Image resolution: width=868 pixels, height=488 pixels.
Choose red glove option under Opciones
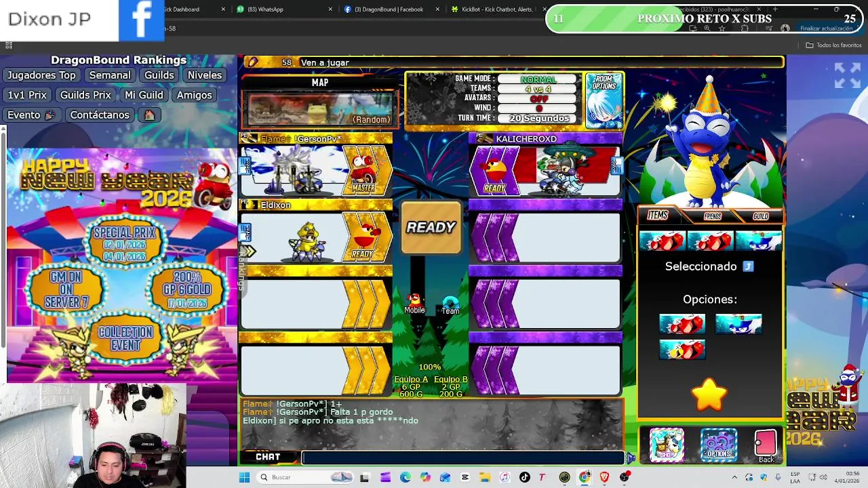point(682,325)
